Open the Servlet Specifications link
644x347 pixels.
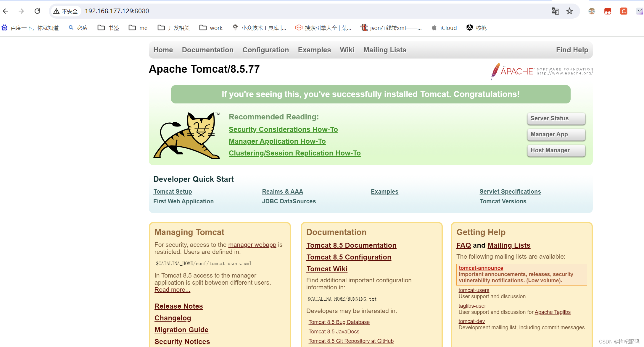coord(510,192)
